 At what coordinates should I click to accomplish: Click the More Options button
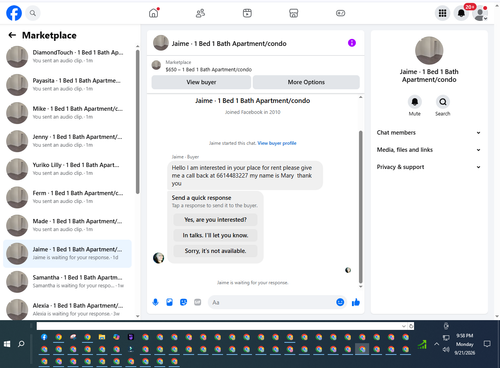tap(306, 82)
